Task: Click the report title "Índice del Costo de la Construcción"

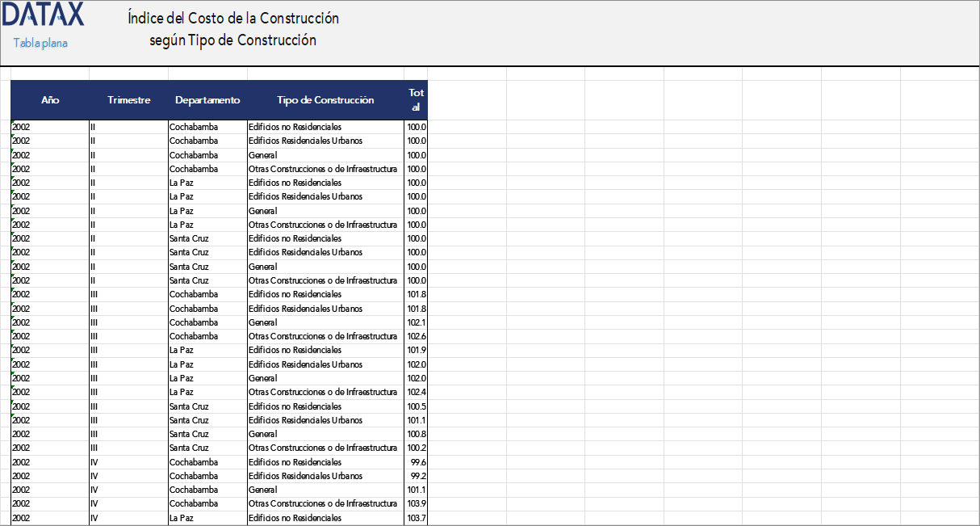Action: click(x=232, y=18)
